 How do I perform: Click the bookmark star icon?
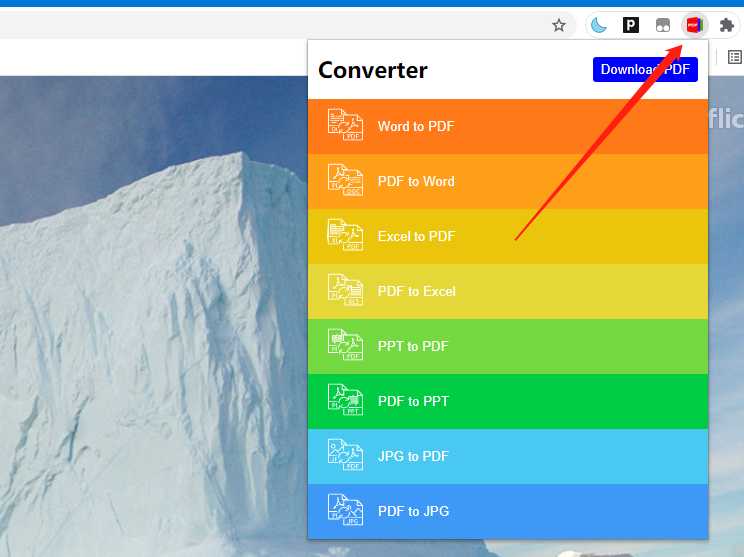[x=559, y=25]
